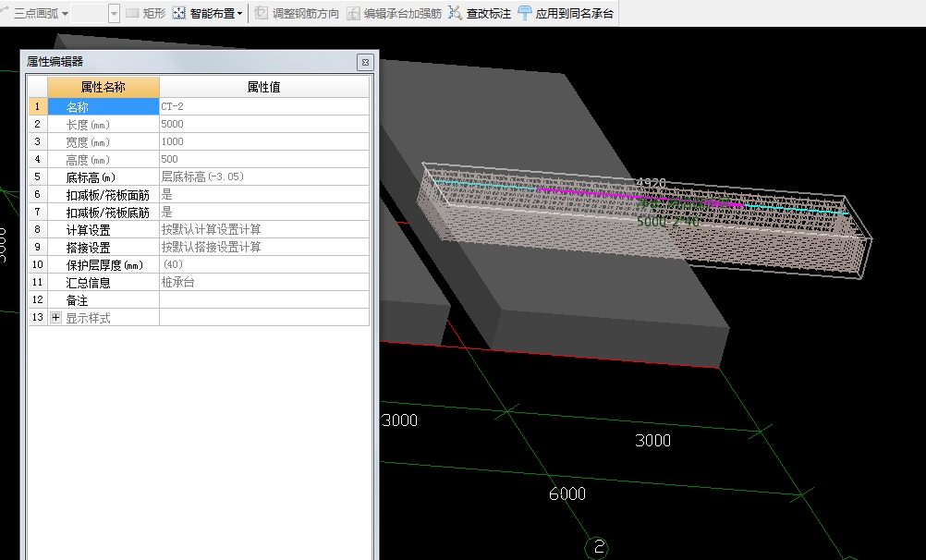Click the 计算设置 value cell
926x560 pixels.
[264, 229]
